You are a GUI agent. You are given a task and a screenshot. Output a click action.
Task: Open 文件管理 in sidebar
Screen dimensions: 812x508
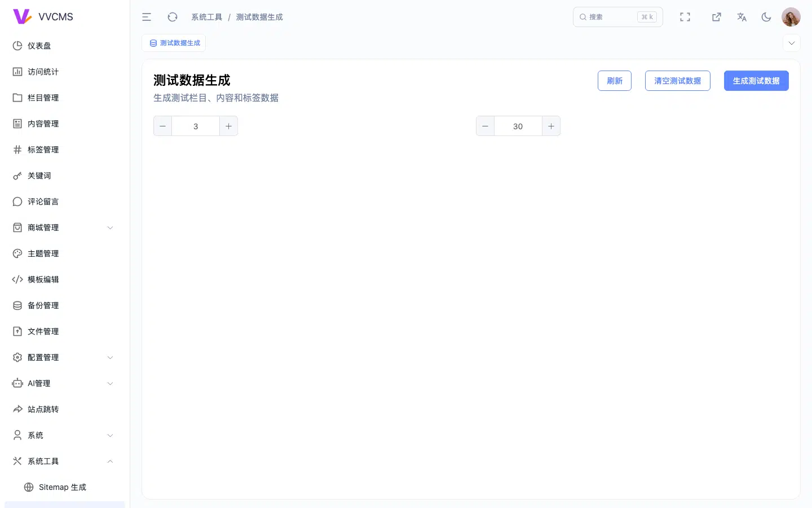pyautogui.click(x=65, y=331)
